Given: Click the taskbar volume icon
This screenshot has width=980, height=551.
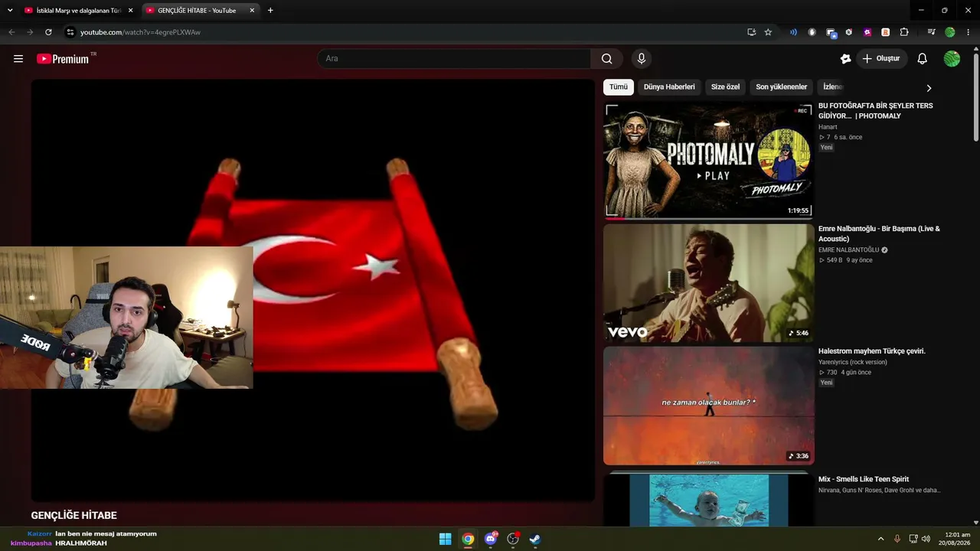Looking at the screenshot, I should point(926,539).
